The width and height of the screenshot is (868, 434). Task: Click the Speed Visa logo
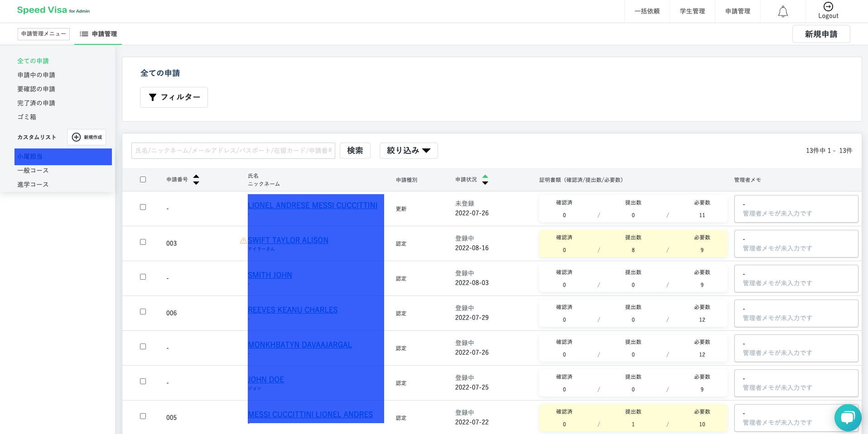(x=53, y=10)
